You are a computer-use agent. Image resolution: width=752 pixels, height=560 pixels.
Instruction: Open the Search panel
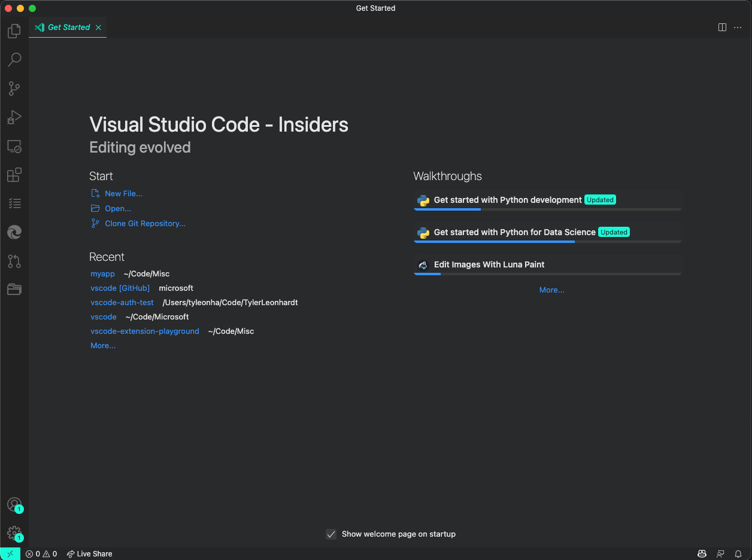tap(13, 60)
